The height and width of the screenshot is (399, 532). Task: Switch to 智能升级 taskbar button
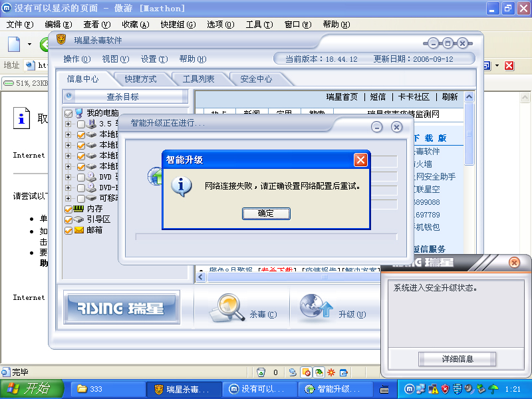[335, 389]
